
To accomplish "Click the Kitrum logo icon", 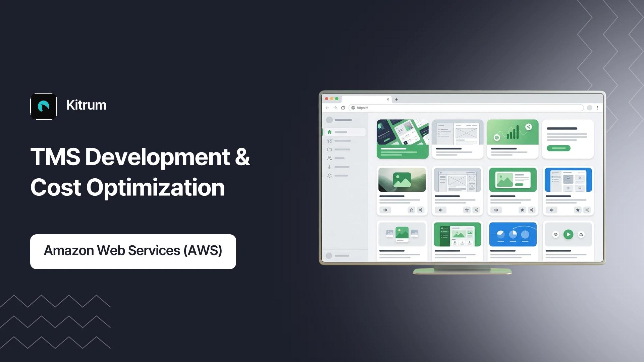I will pos(44,106).
